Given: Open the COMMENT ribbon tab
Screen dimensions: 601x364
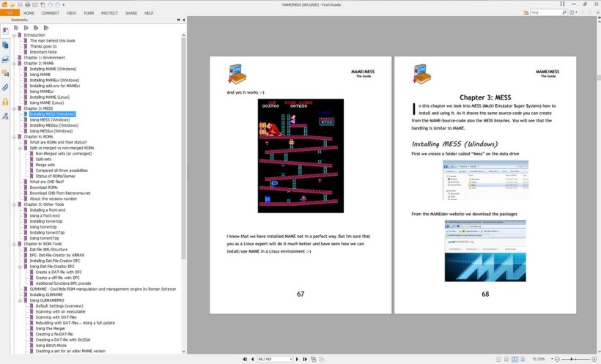Looking at the screenshot, I should pyautogui.click(x=51, y=13).
